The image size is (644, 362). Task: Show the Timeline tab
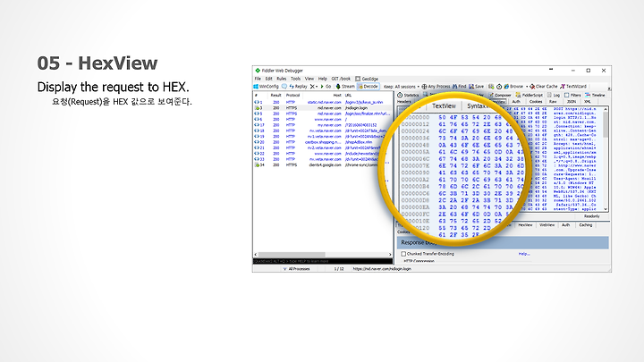596,96
